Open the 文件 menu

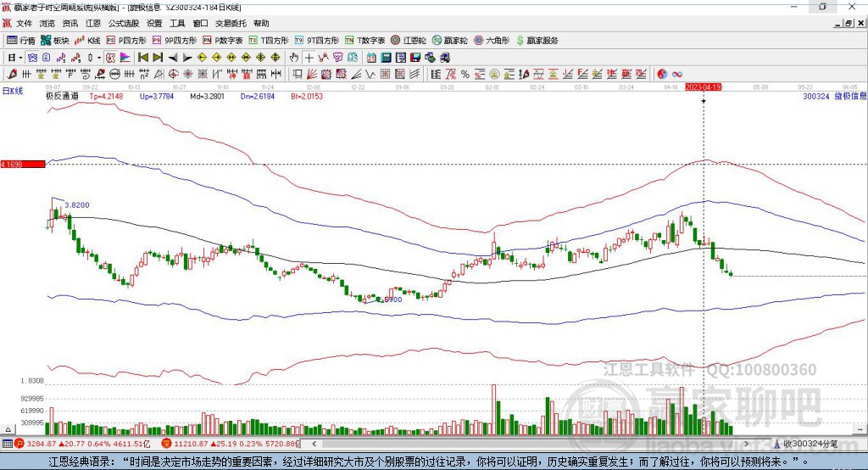(x=25, y=23)
